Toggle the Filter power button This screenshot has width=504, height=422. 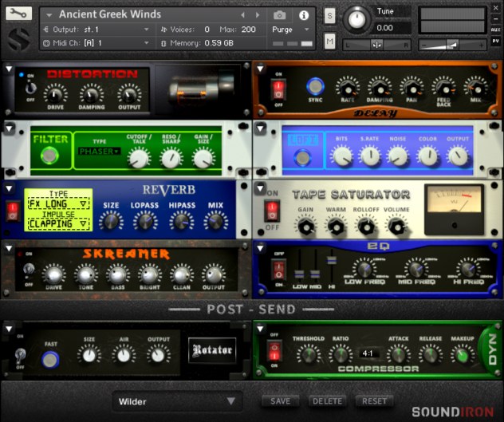[x=49, y=156]
